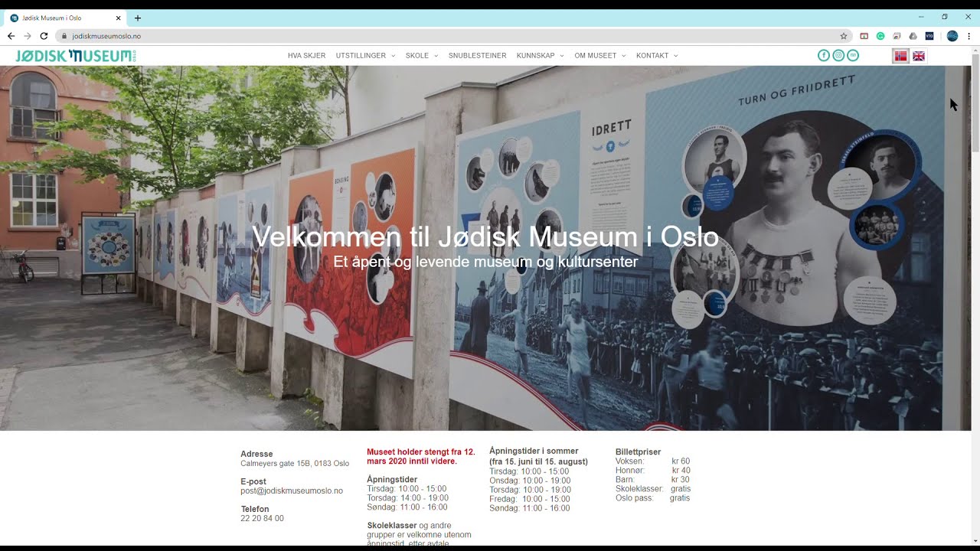Click the scrollbar up arrow
Viewport: 980px width, 551px height.
pos(975,50)
